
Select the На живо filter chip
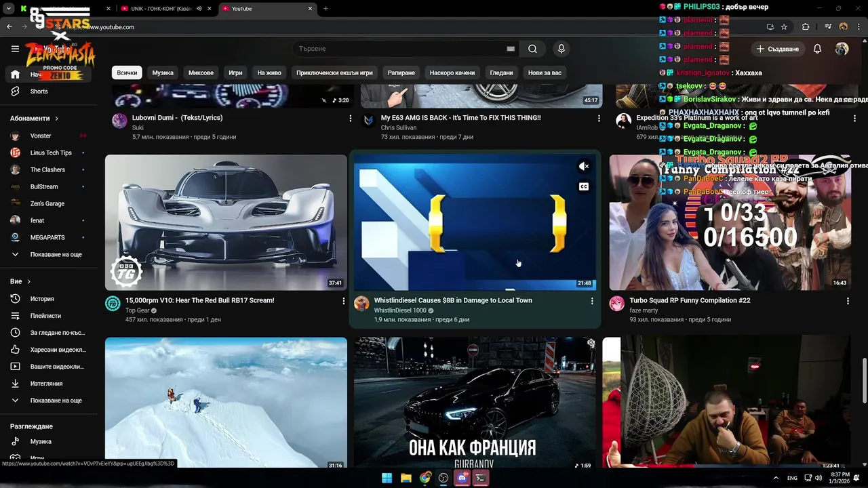click(269, 73)
